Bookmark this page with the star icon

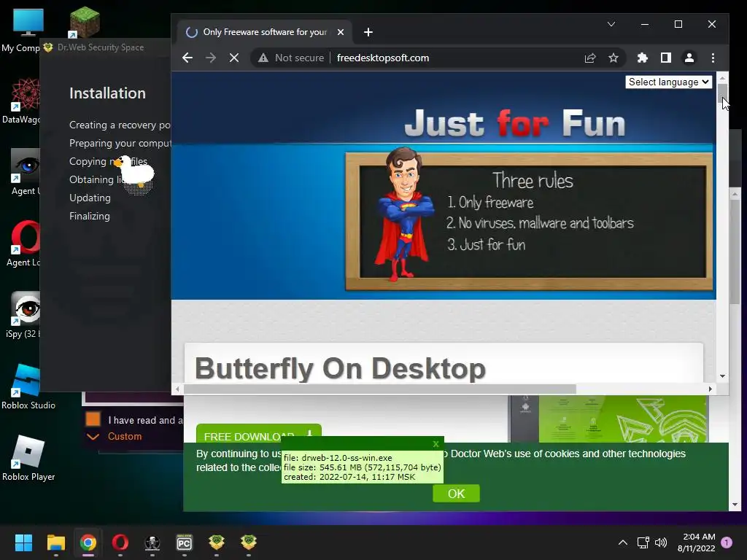[x=613, y=58]
